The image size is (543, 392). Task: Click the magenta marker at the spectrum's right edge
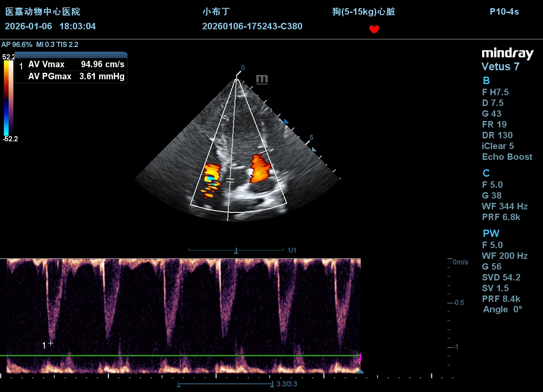[x=360, y=358]
